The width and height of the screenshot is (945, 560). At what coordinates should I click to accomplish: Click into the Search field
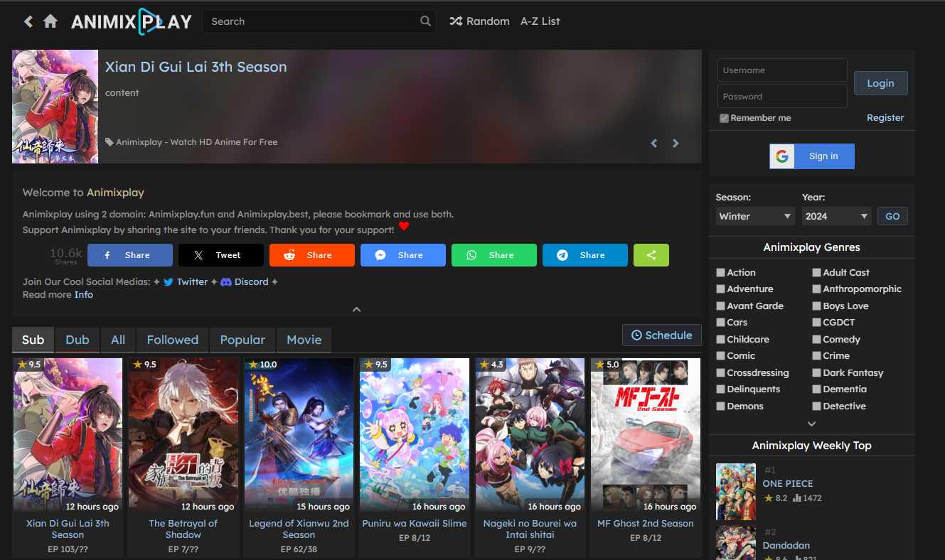(x=319, y=21)
